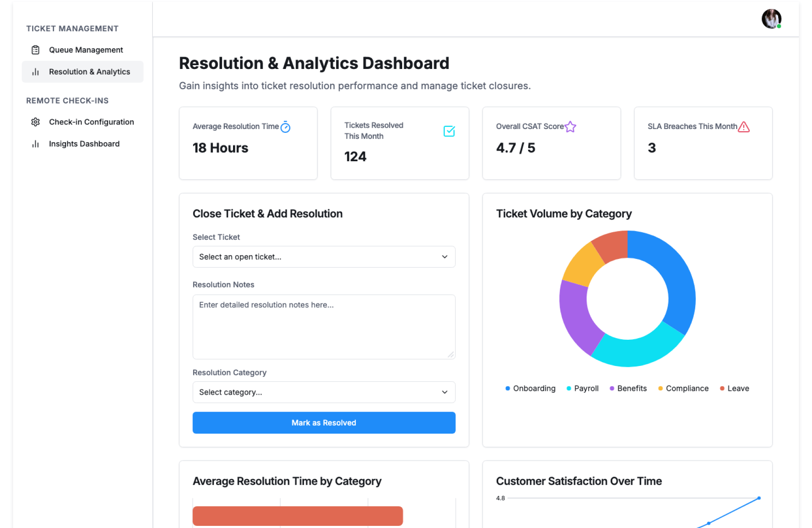Open the Select an open ticket dropdown
812x528 pixels.
[x=324, y=257]
